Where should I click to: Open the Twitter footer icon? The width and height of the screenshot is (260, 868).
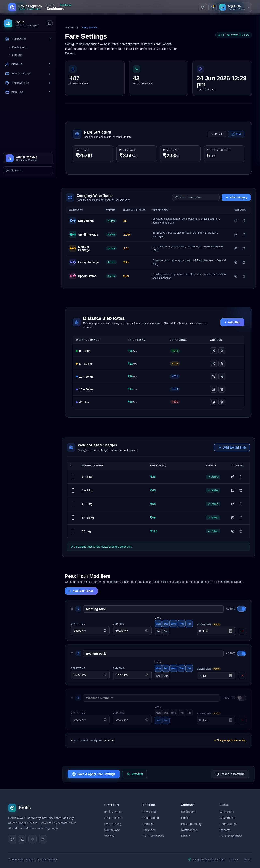[12, 839]
